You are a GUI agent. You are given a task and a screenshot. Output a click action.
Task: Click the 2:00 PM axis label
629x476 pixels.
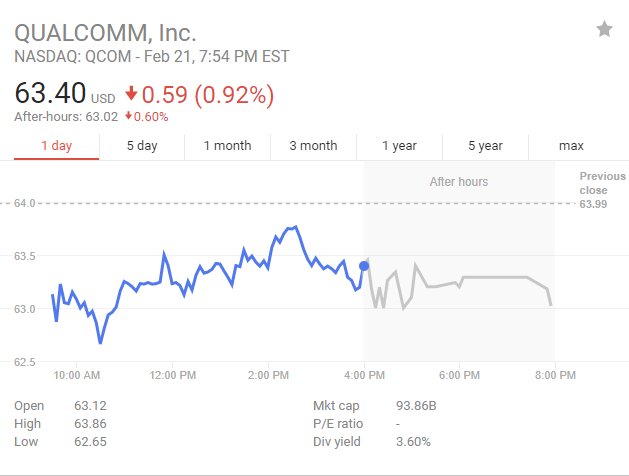(x=268, y=375)
